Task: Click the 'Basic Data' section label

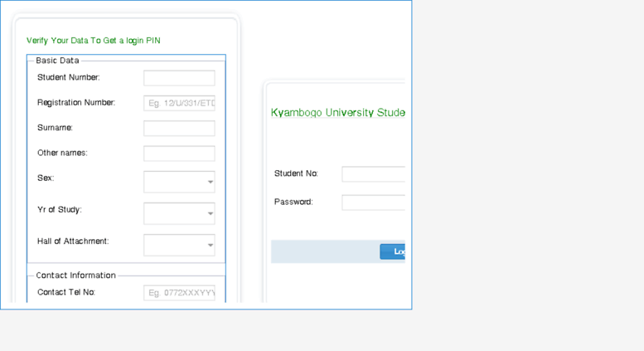Action: point(57,61)
